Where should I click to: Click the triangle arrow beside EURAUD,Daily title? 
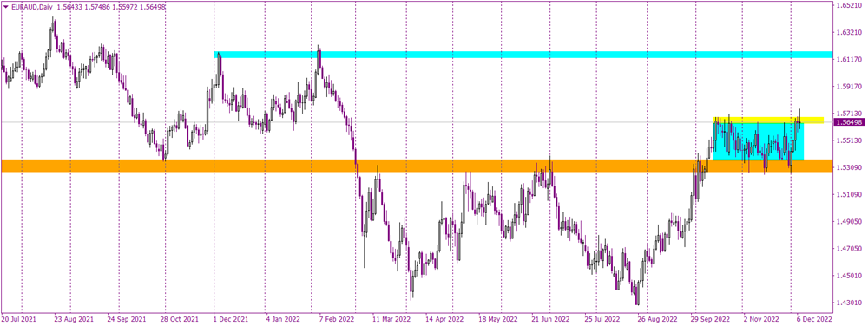pos(5,6)
